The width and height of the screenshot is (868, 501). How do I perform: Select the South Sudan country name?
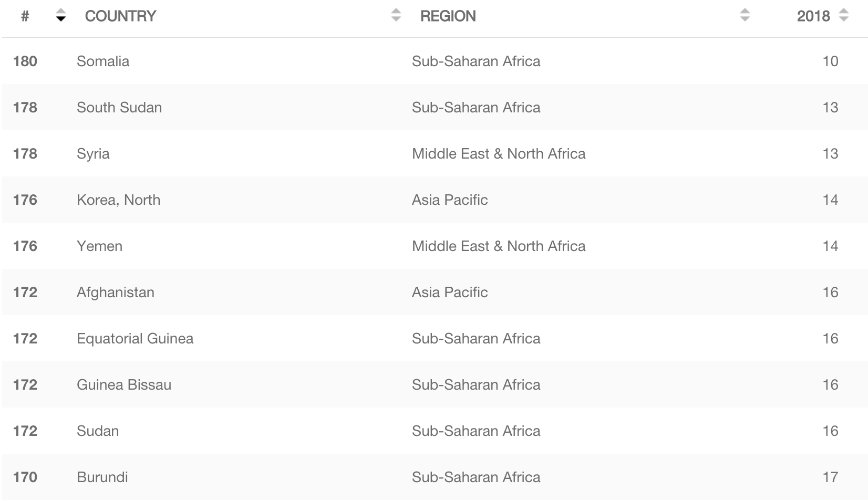pos(119,108)
